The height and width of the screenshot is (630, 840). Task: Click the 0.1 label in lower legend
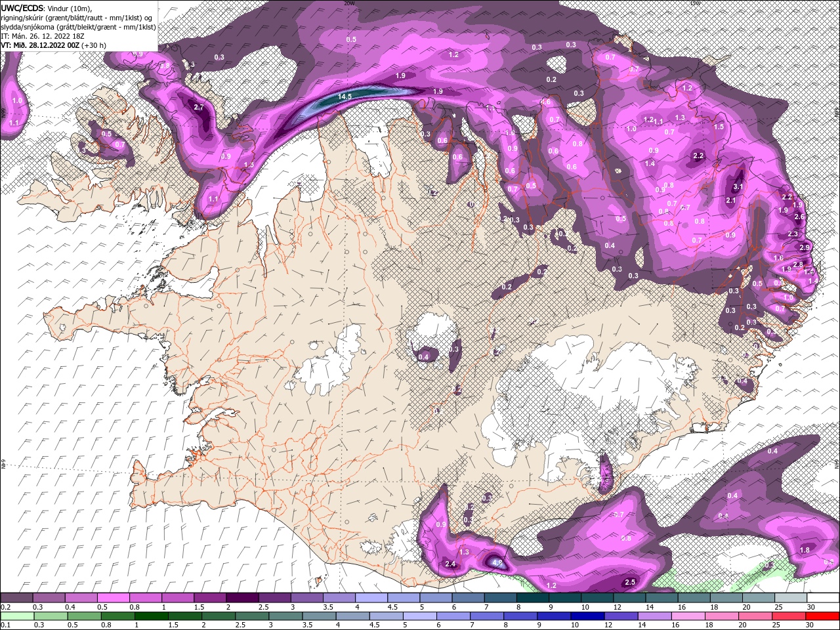(x=6, y=624)
